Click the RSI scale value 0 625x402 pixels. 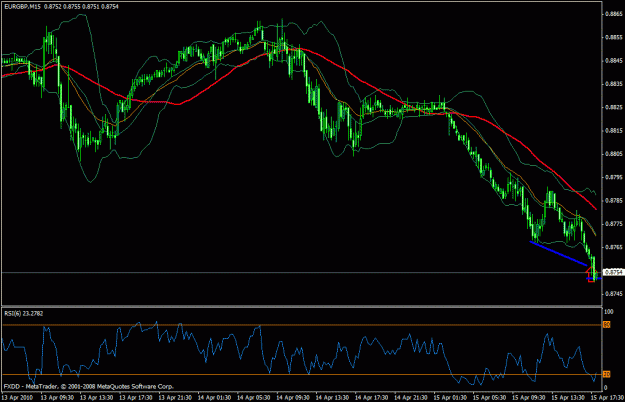point(606,388)
